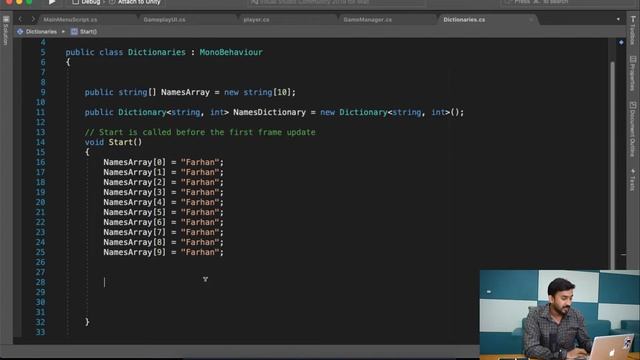Image resolution: width=640 pixels, height=360 pixels.
Task: Open the document tab overflow dropdown
Action: coord(618,19)
